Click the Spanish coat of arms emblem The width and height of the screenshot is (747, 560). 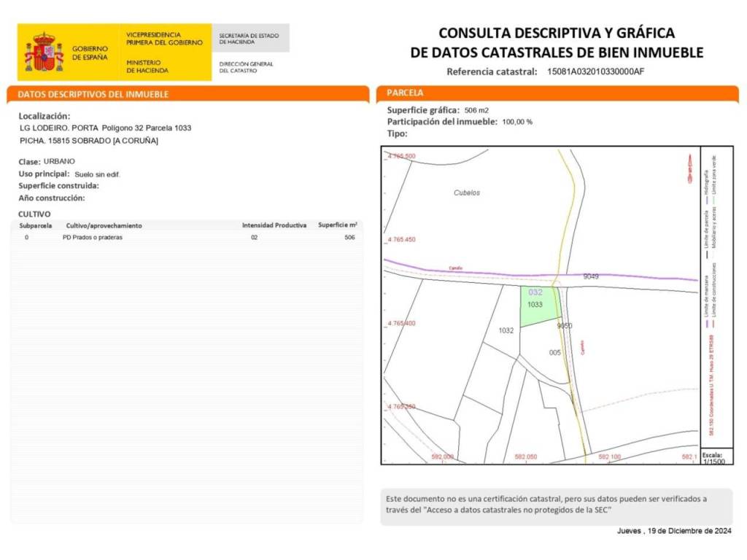click(x=44, y=52)
